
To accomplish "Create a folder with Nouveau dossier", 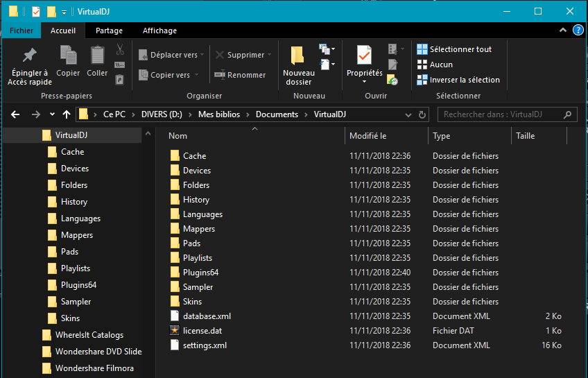I will click(298, 66).
